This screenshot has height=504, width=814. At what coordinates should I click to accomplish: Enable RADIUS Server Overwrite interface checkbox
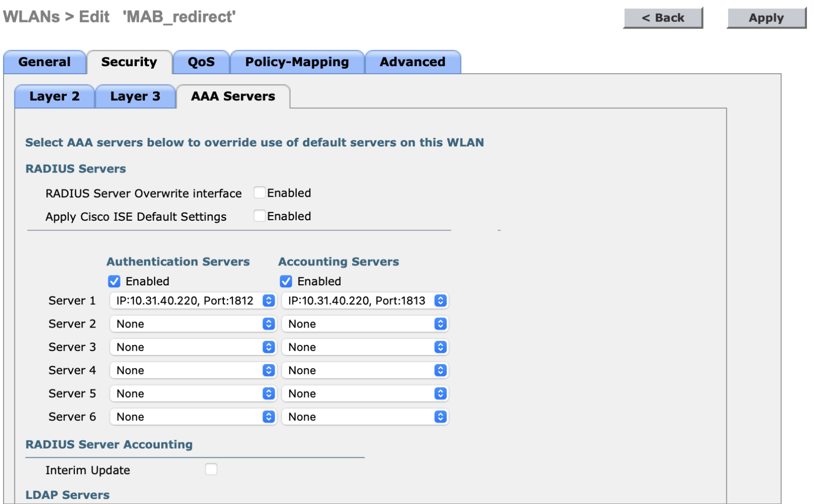coord(259,193)
